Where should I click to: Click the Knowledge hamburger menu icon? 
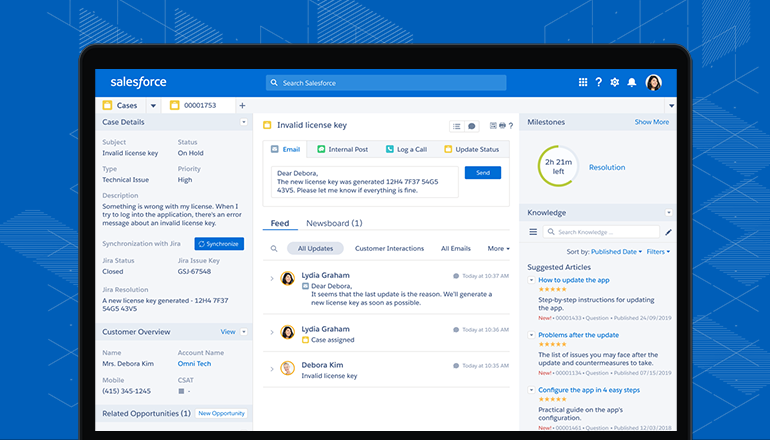click(x=533, y=232)
